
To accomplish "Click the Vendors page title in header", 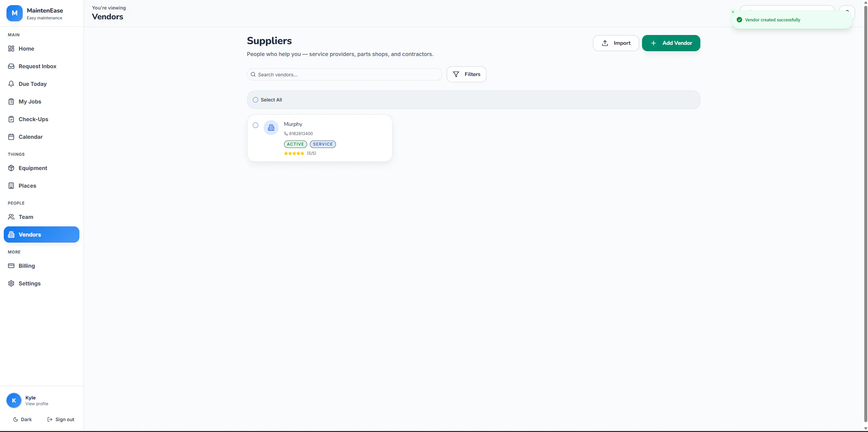I will 108,17.
